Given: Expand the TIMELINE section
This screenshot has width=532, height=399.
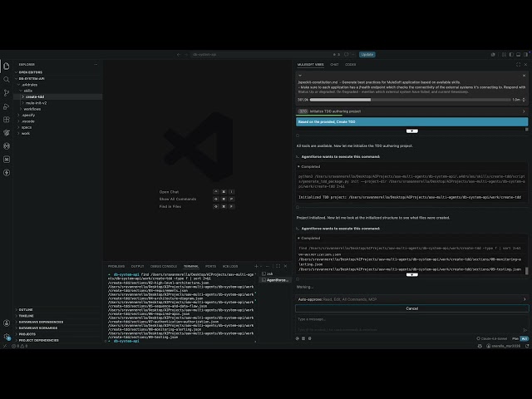Looking at the screenshot, I should pos(26,316).
